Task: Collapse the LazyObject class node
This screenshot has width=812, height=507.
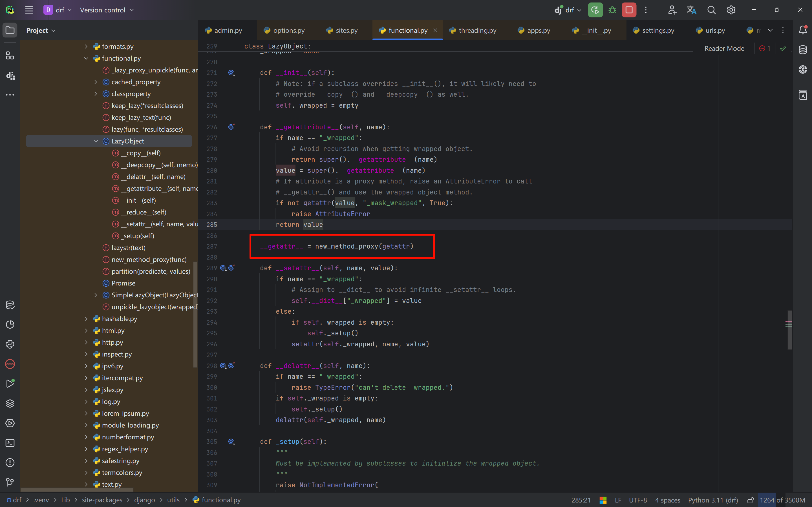Action: click(96, 141)
